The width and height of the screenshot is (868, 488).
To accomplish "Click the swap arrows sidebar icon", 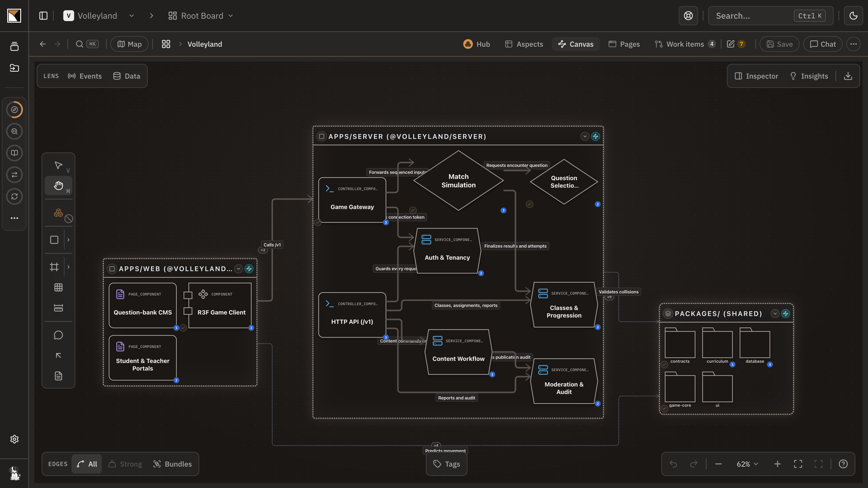I will pyautogui.click(x=14, y=175).
